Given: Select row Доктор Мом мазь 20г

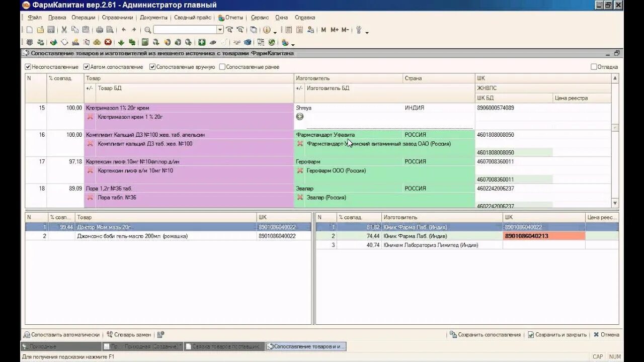Looking at the screenshot, I should click(168, 227).
